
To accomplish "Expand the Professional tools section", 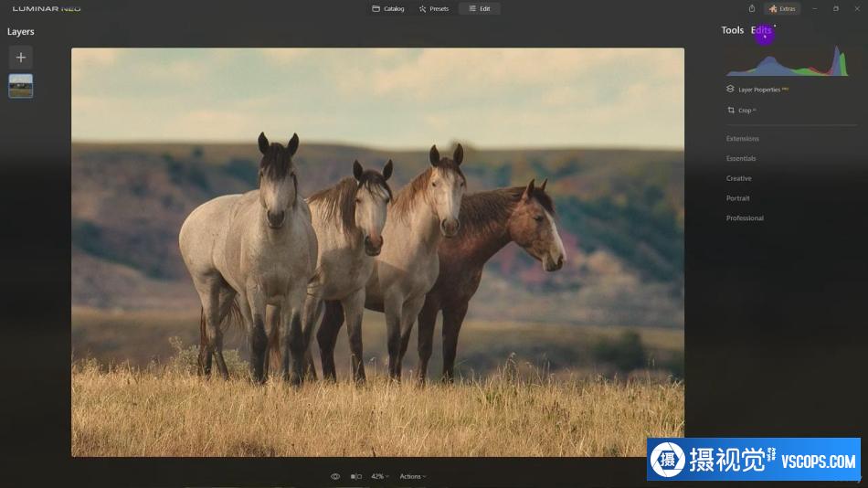I will pyautogui.click(x=745, y=218).
